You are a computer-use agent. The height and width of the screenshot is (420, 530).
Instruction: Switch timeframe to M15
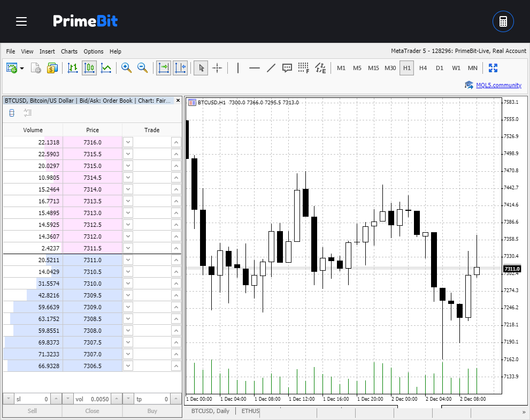373,68
